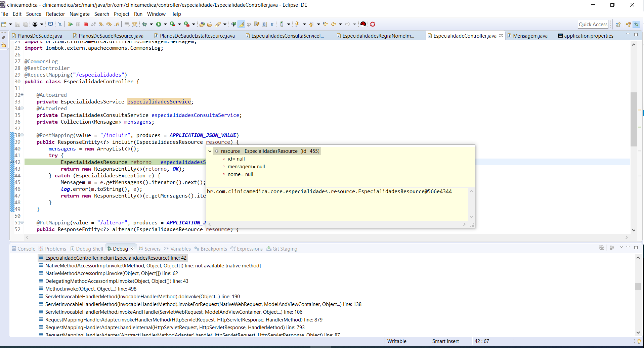Click the Terminate (red stop) button
Image resolution: width=644 pixels, height=348 pixels.
[x=86, y=24]
